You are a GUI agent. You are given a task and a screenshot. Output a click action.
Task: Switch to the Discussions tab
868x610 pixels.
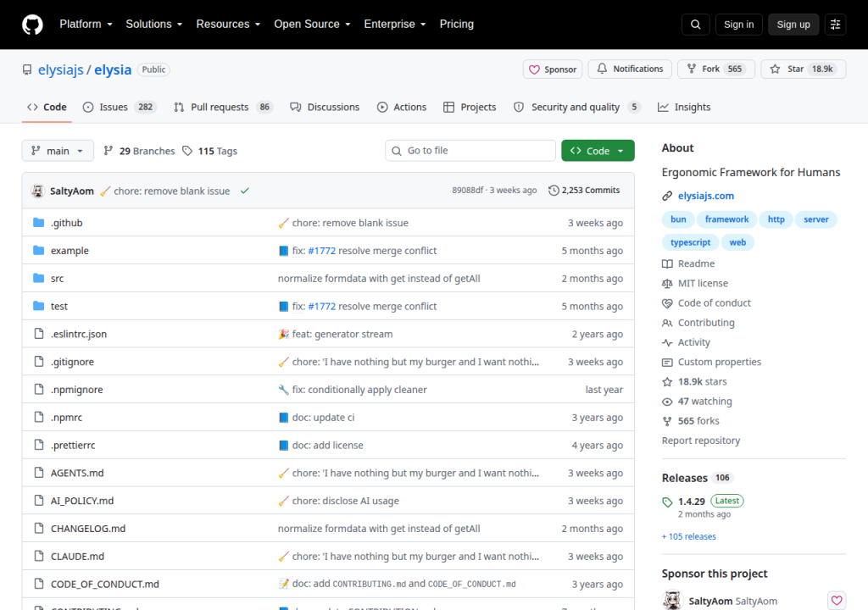click(x=325, y=107)
